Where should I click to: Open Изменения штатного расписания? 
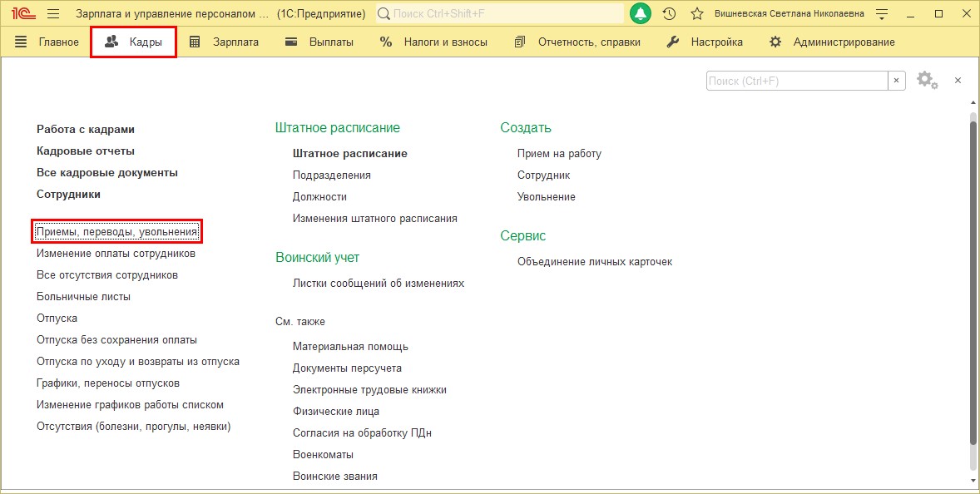(375, 219)
